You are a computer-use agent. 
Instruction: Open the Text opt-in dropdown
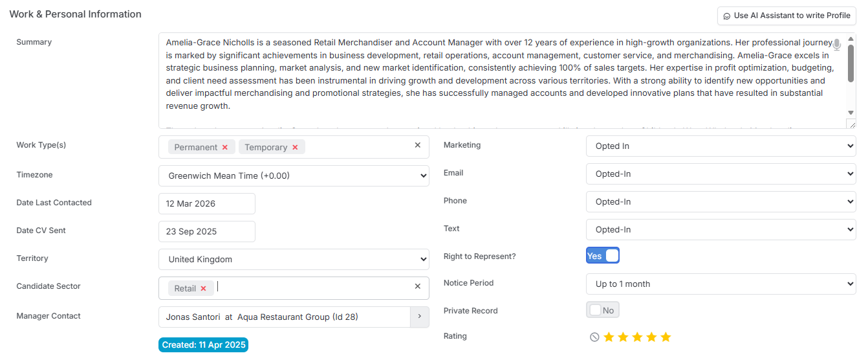point(721,229)
